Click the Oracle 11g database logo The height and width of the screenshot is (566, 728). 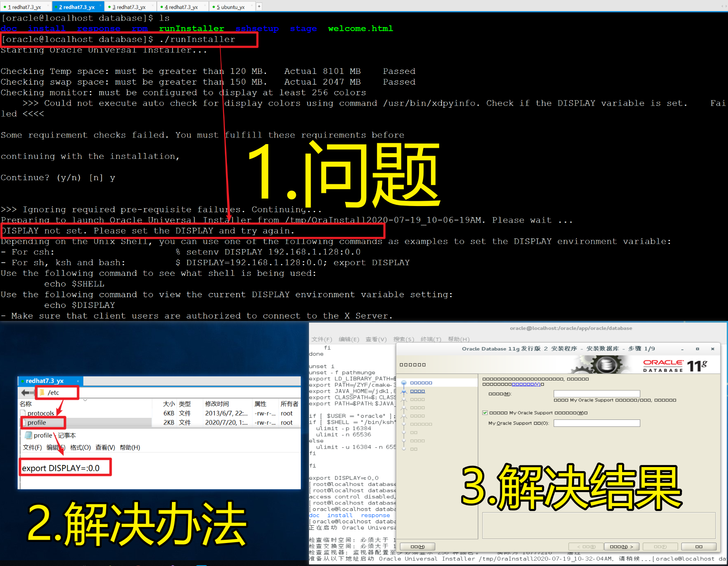click(675, 365)
